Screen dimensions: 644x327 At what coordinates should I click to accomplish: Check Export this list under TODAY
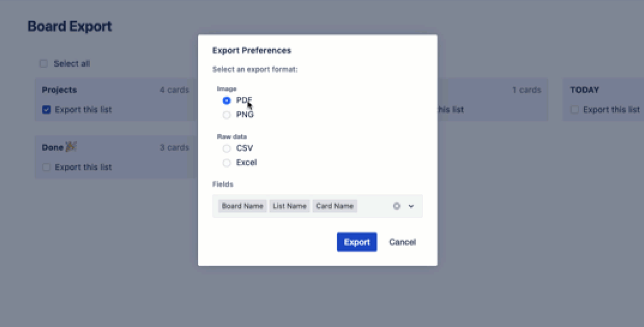(x=575, y=110)
